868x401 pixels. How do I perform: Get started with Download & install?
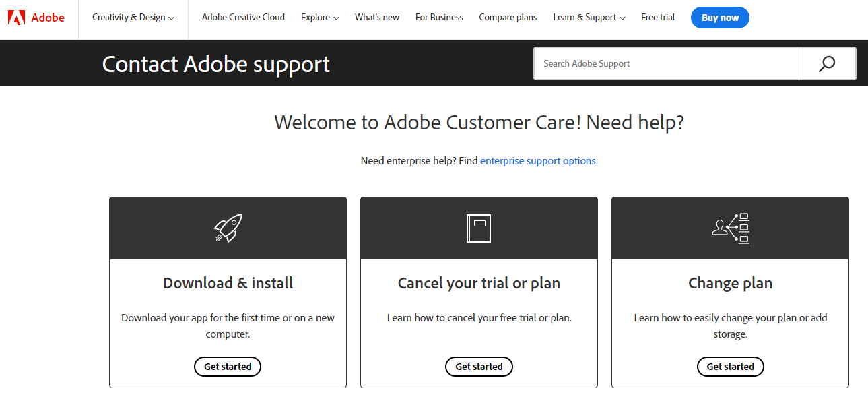pos(228,366)
